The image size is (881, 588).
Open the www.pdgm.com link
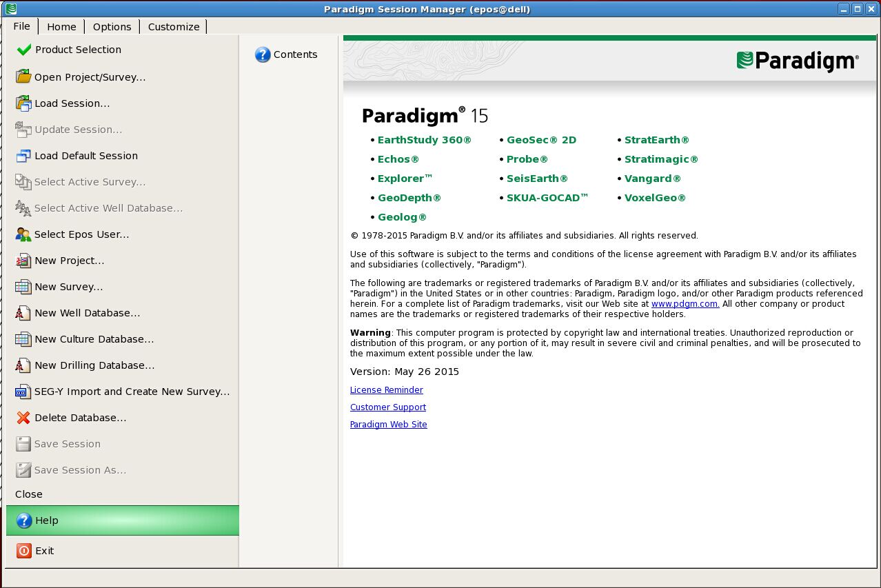[x=685, y=303]
